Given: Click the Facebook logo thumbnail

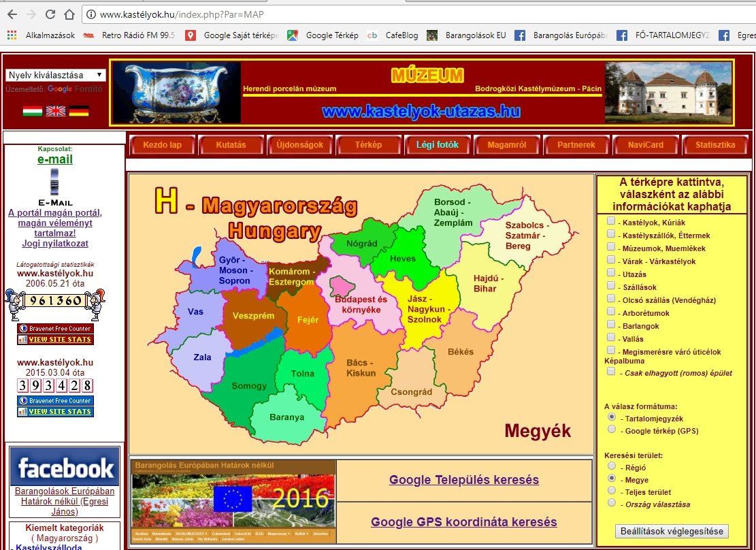Looking at the screenshot, I should click(65, 467).
